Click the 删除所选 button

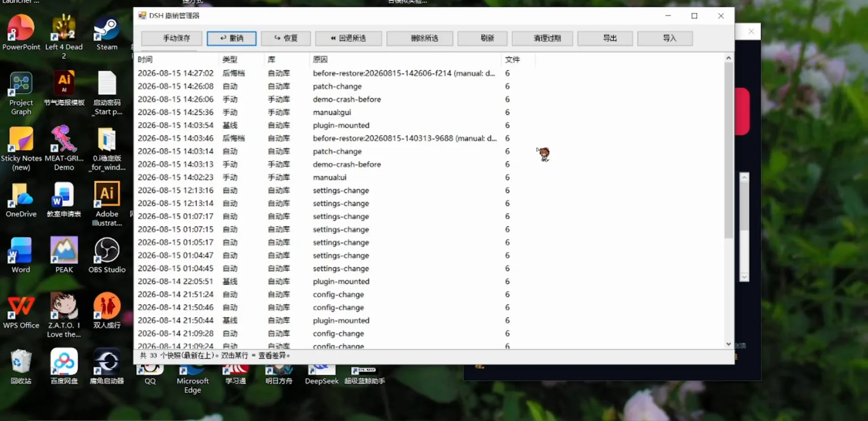pyautogui.click(x=419, y=38)
